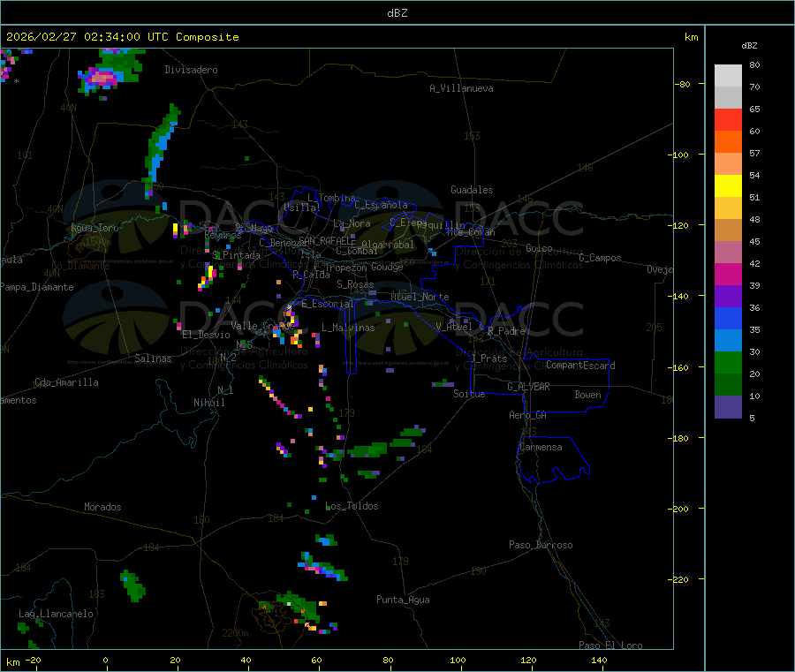The height and width of the screenshot is (672, 795).
Task: Click the 'SAN_RAFAEL' city label
Action: pyautogui.click(x=327, y=241)
